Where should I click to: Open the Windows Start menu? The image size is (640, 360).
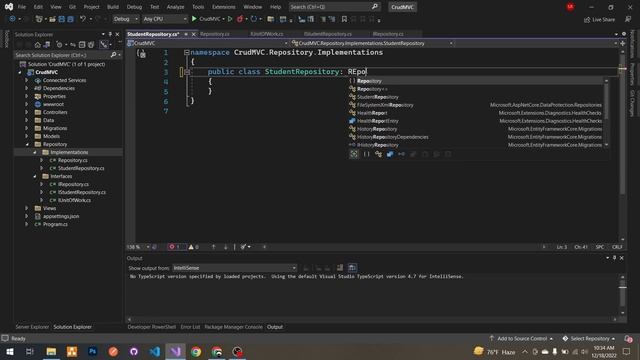(x=9, y=351)
